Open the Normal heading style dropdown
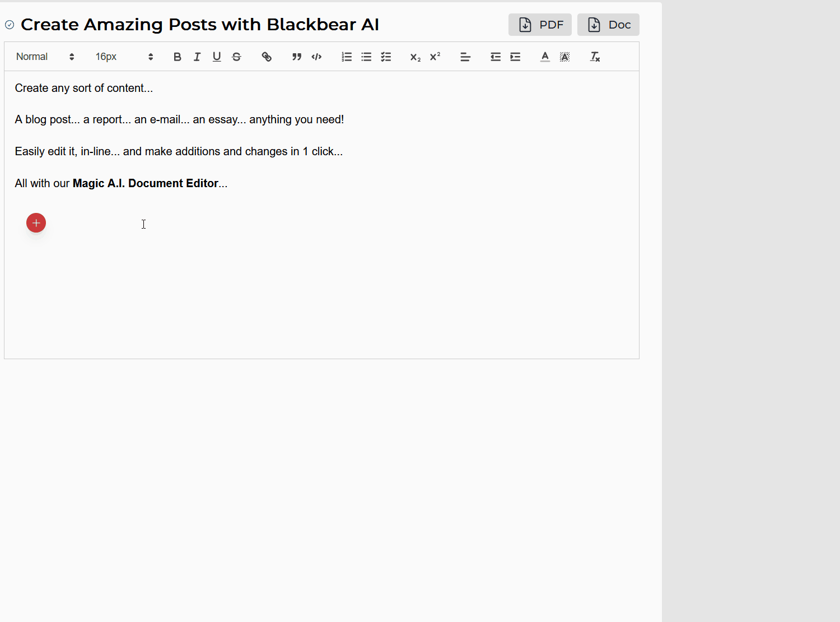 pyautogui.click(x=45, y=57)
